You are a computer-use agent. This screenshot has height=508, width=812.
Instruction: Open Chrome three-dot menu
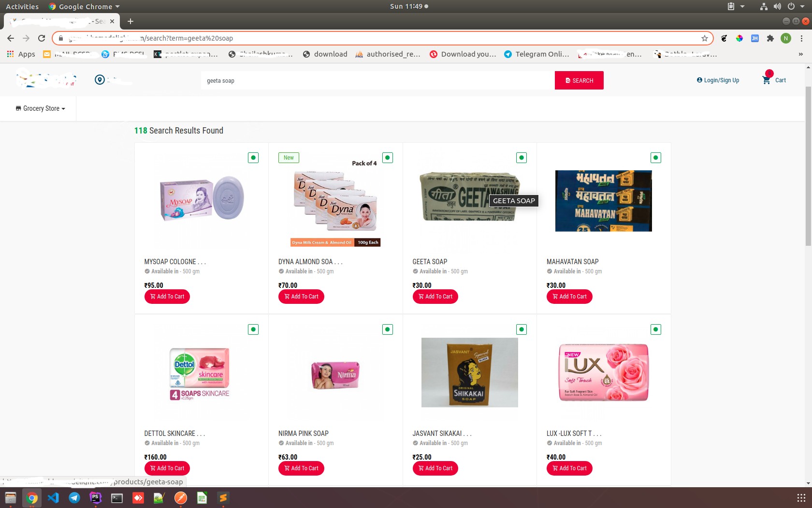[x=801, y=38]
